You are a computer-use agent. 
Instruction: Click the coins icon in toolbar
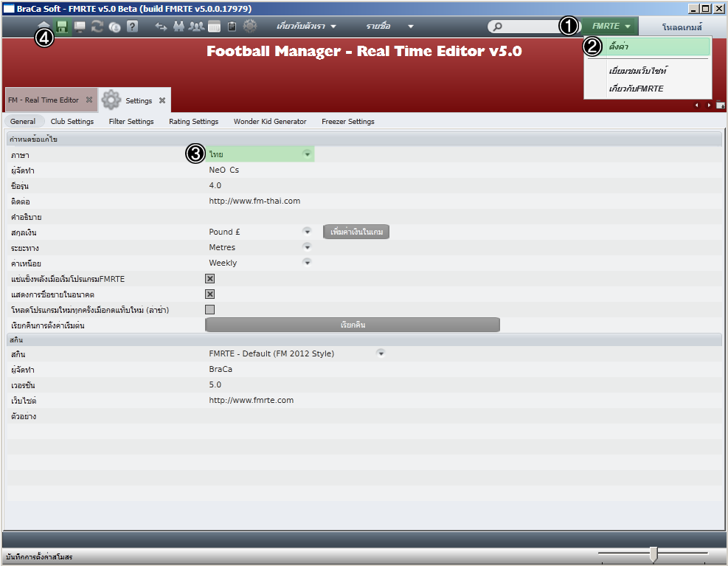tap(114, 27)
